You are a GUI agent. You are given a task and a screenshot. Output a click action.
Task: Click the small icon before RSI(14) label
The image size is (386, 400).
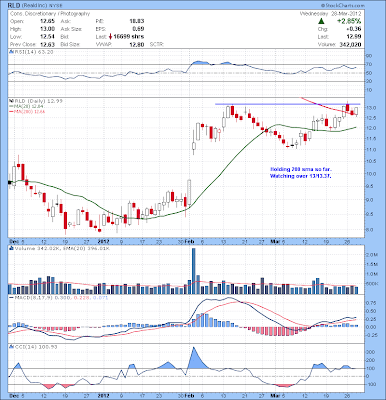click(11, 52)
